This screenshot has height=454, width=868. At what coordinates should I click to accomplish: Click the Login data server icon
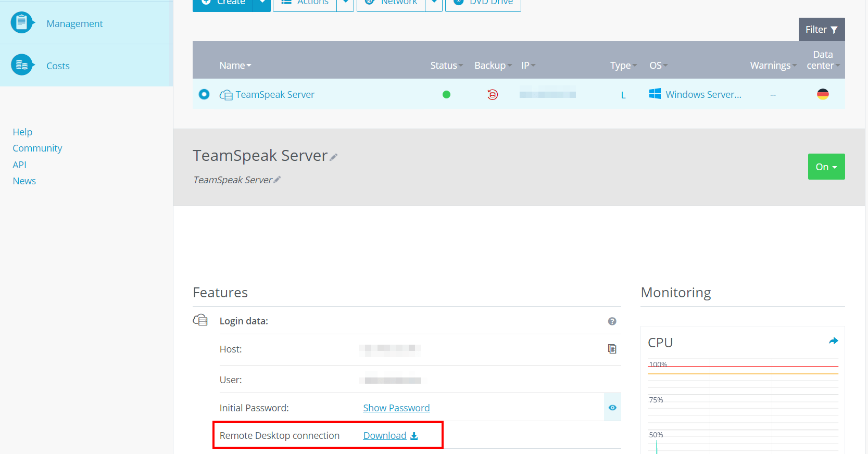coord(200,320)
